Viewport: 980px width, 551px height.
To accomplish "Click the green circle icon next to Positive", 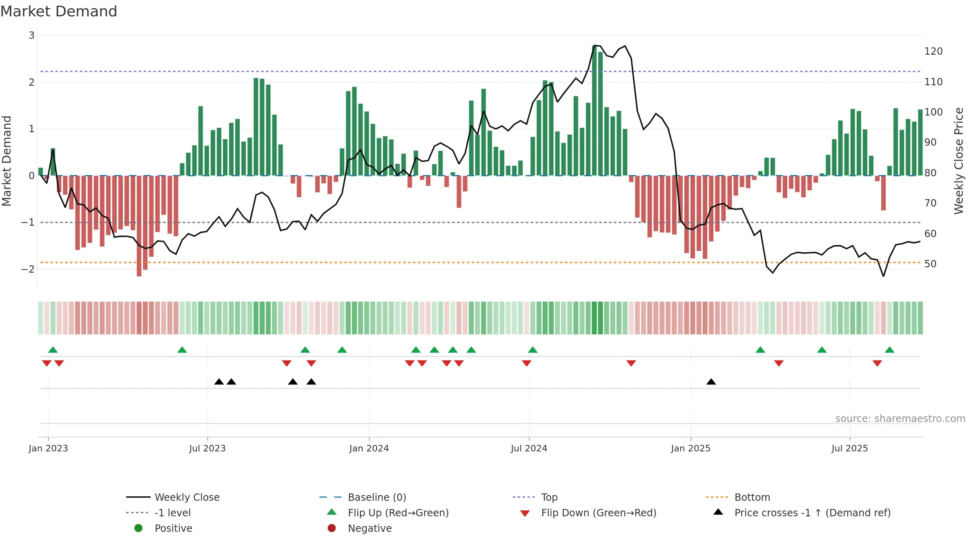I will coord(138,528).
